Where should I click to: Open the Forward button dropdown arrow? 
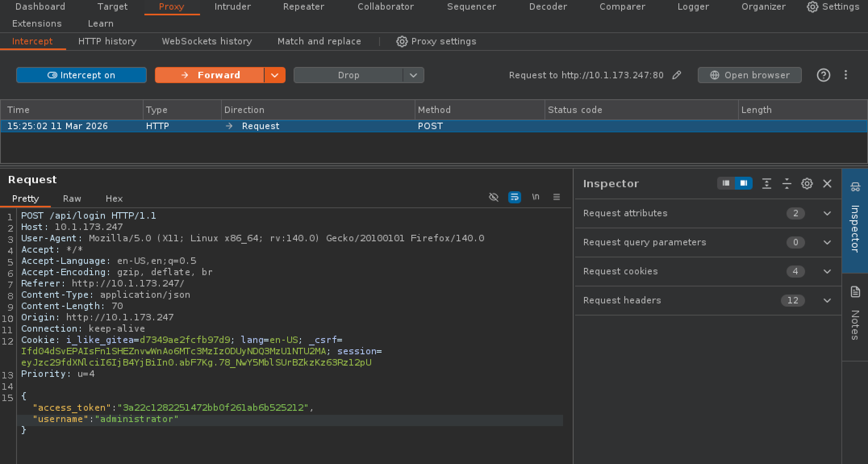click(x=275, y=75)
